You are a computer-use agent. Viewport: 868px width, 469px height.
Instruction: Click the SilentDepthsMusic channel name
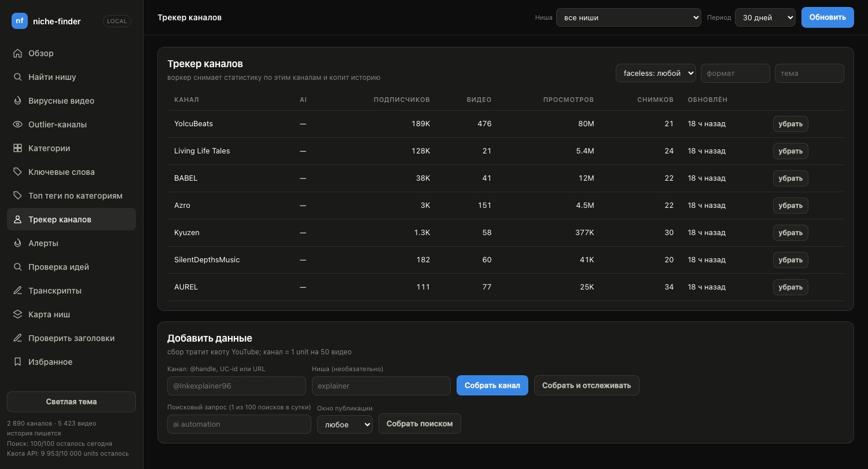click(x=207, y=260)
